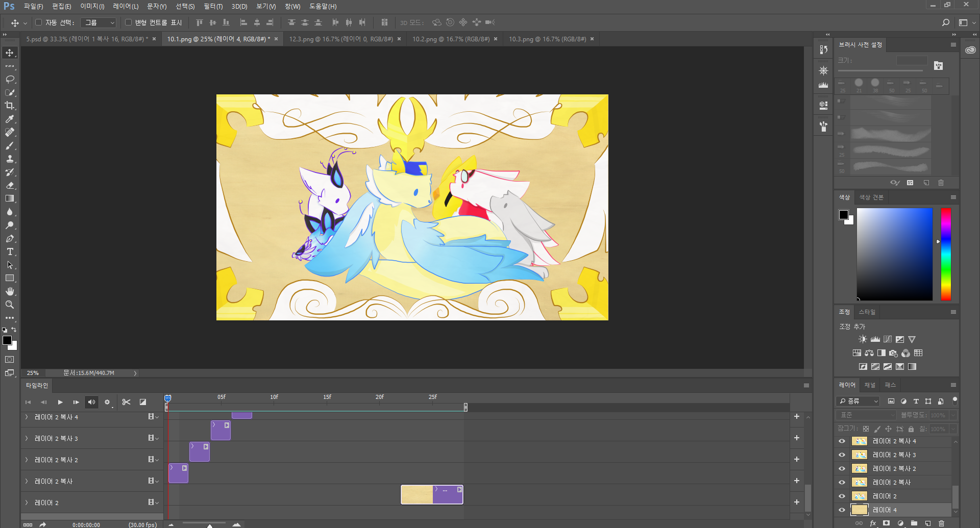This screenshot has height=528, width=980.
Task: Add media to 레이어 2 복사 4 track
Action: point(797,417)
